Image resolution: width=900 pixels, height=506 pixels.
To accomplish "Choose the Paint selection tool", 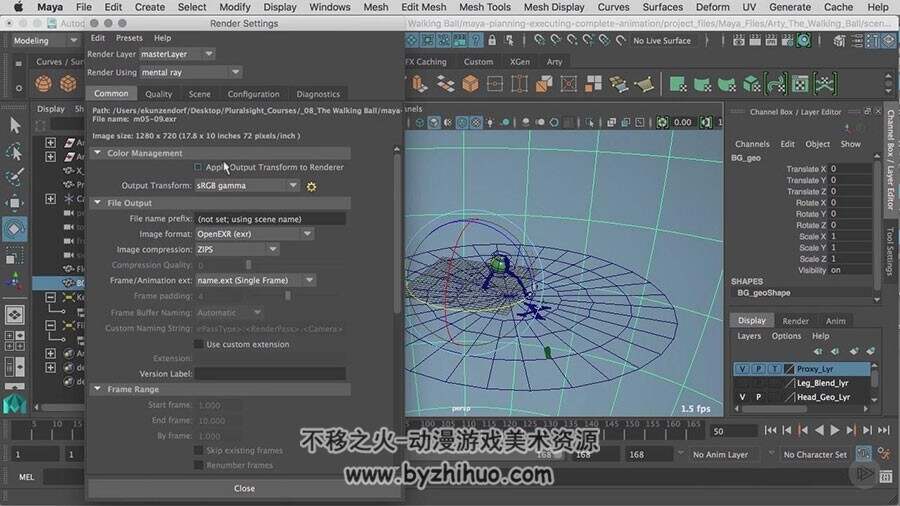I will click(x=14, y=177).
